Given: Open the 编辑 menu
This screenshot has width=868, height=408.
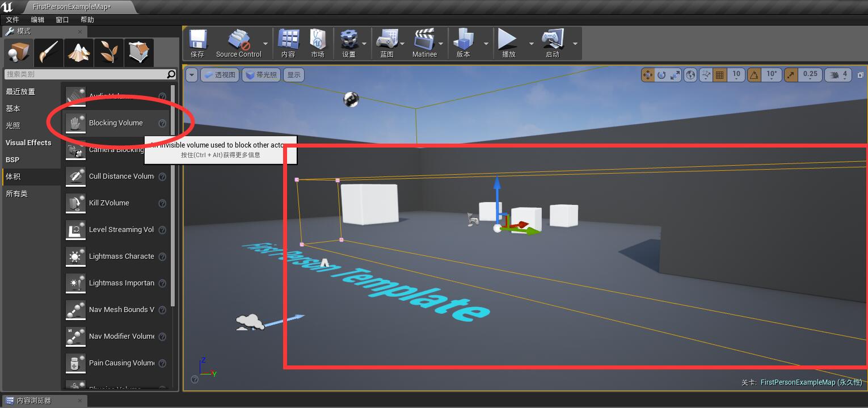Looking at the screenshot, I should [x=37, y=20].
